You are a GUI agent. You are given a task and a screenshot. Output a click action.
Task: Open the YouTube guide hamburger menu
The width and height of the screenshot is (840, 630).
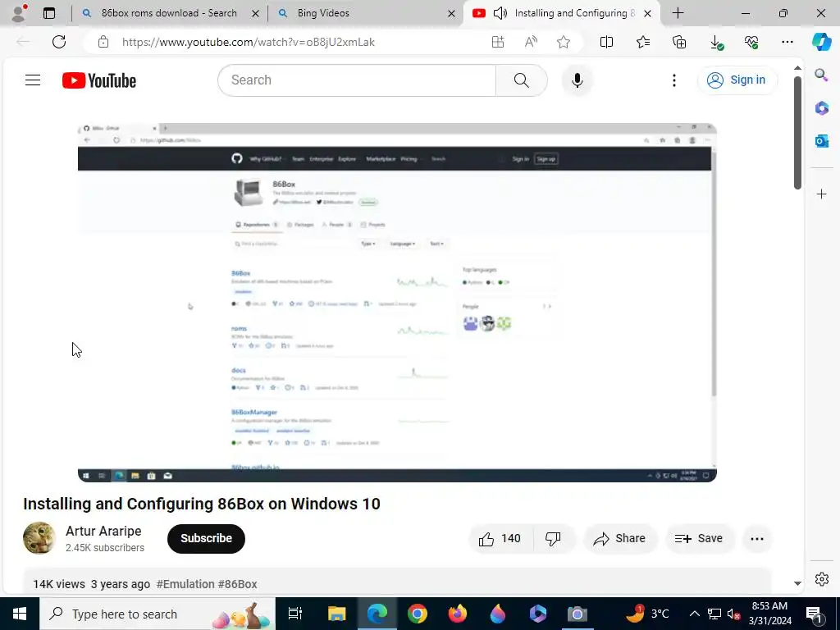click(x=33, y=80)
